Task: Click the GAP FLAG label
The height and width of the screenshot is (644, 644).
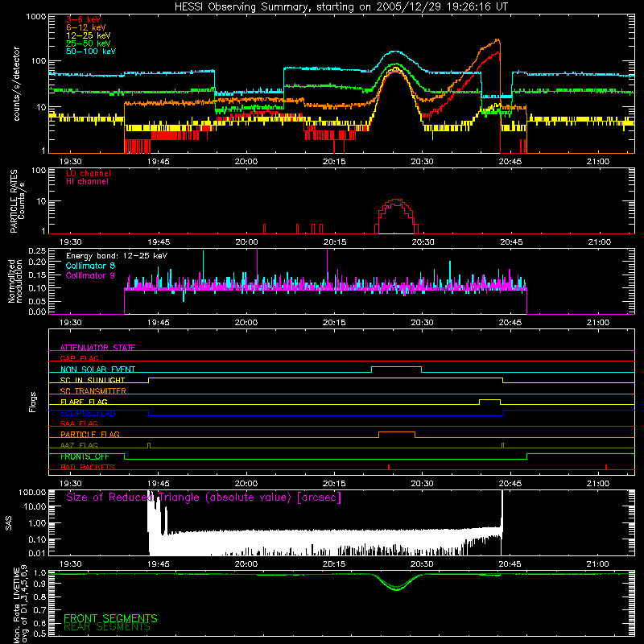Action: pos(79,358)
